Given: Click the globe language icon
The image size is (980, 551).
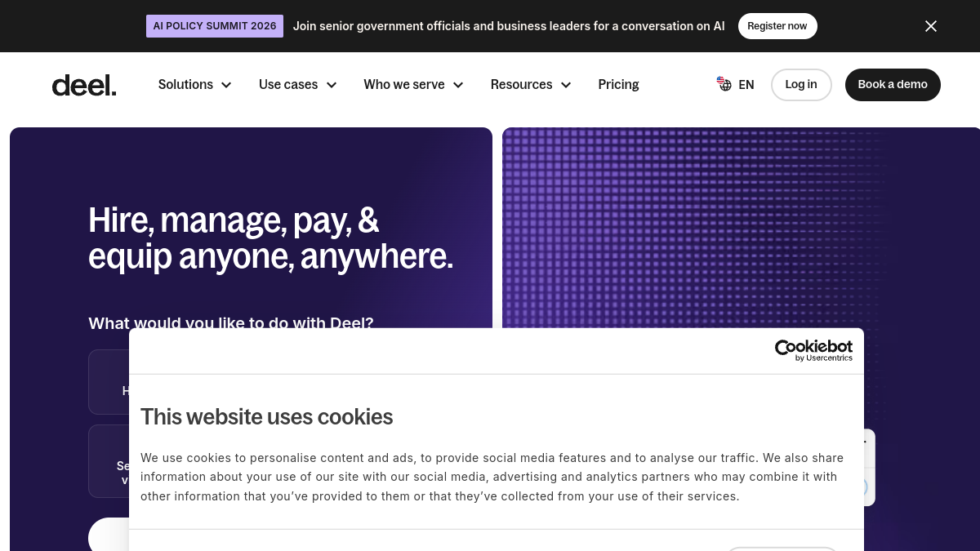Looking at the screenshot, I should pyautogui.click(x=724, y=84).
